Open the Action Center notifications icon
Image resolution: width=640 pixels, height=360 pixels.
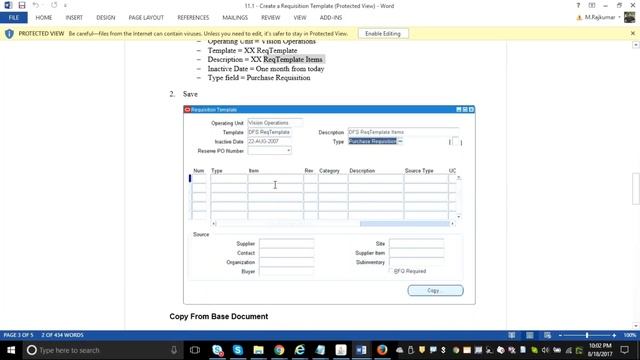click(x=625, y=350)
